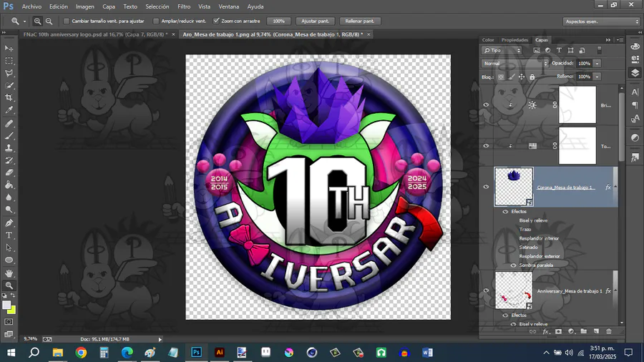Viewport: 644px width, 362px height.
Task: Toggle Quick Mask mode
Action: coord(9,322)
